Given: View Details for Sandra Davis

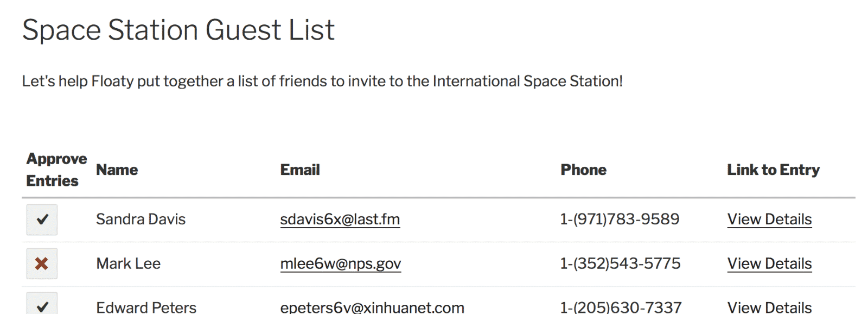Looking at the screenshot, I should click(769, 219).
